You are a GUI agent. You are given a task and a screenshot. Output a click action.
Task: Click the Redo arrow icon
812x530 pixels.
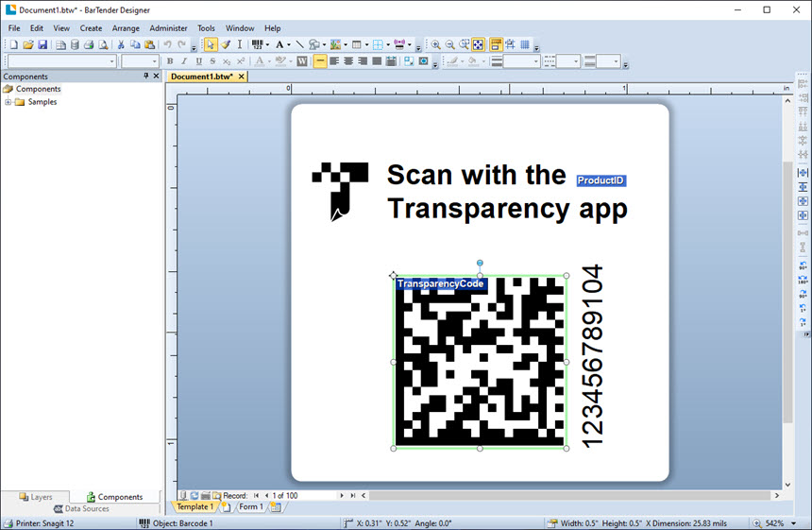coord(182,45)
